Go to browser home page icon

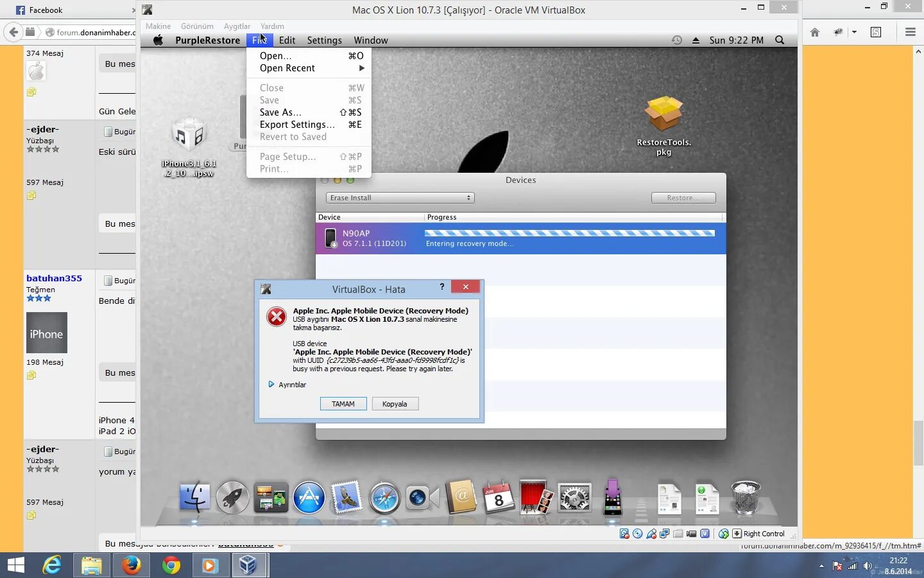click(815, 32)
